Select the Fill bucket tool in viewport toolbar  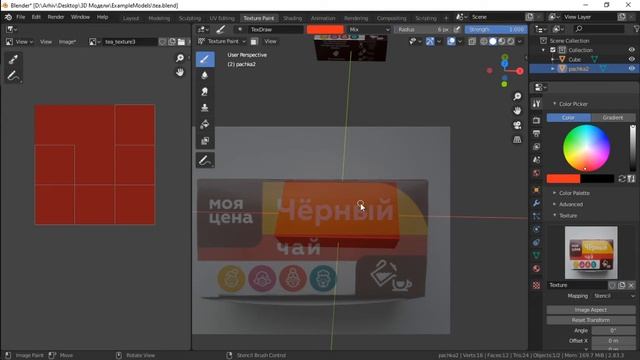tap(205, 124)
